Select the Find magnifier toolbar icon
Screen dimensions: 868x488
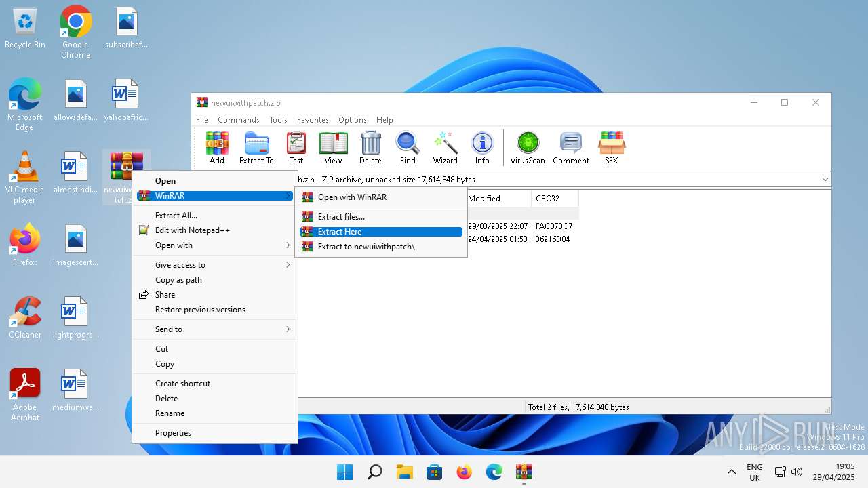tap(408, 148)
